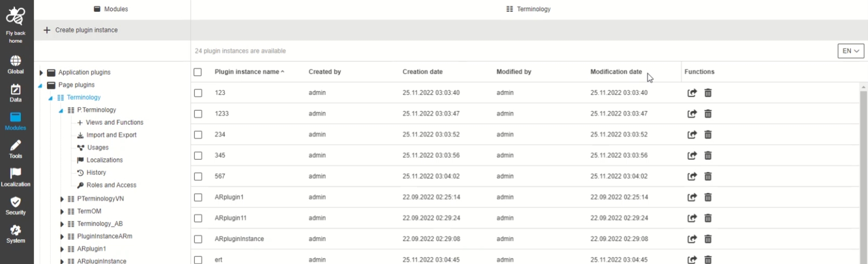Tick the select-all checkbox in table header
The height and width of the screenshot is (264, 868).
tap(198, 72)
